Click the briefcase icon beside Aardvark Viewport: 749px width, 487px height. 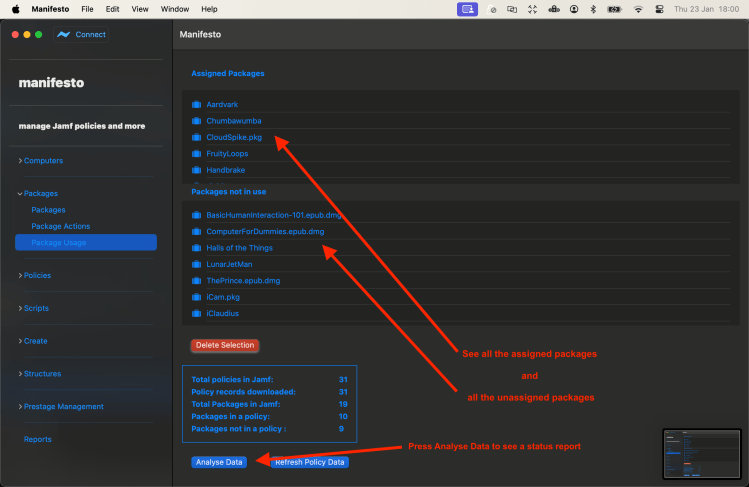coord(196,104)
